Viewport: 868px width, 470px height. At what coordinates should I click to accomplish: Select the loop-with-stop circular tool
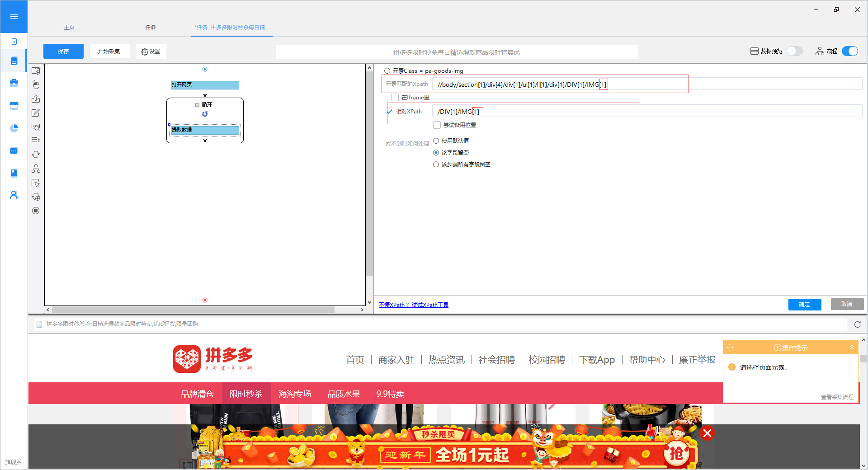pos(36,197)
